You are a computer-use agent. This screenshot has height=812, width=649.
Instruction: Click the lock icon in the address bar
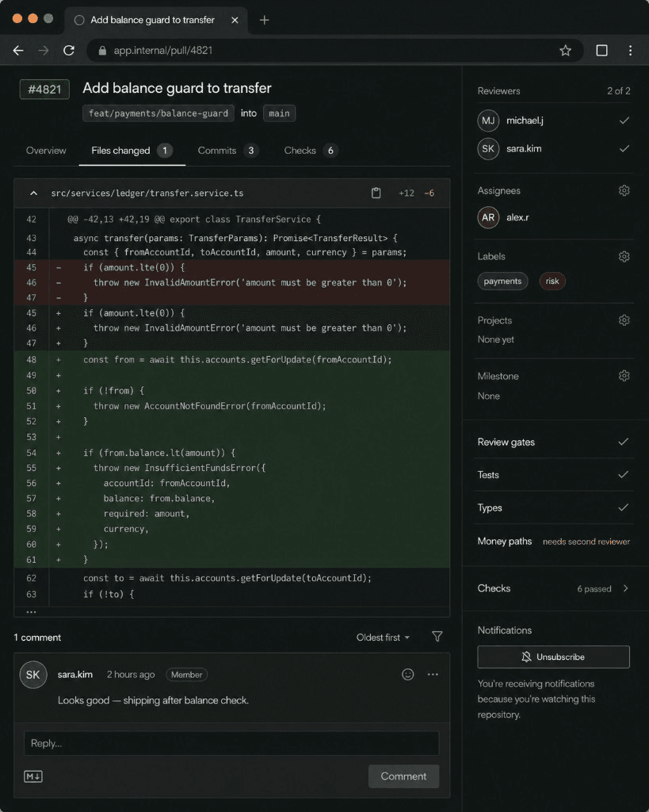pos(102,50)
